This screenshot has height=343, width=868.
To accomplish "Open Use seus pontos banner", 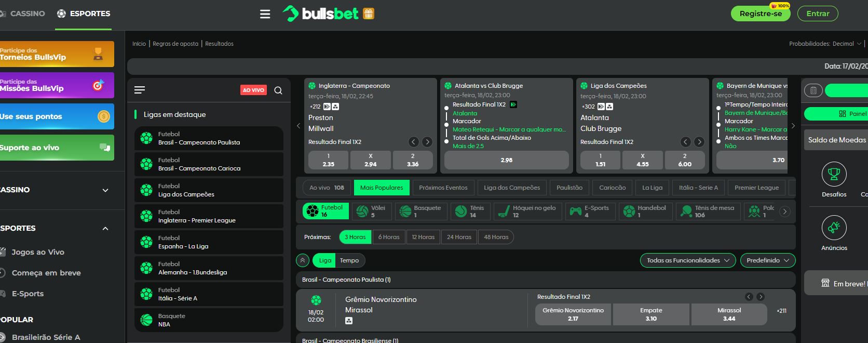I will 56,116.
